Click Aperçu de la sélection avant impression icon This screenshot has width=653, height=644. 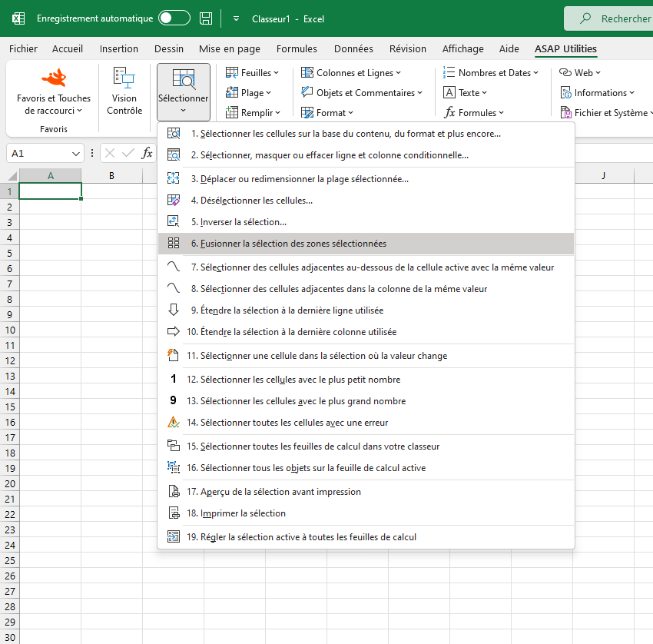174,491
